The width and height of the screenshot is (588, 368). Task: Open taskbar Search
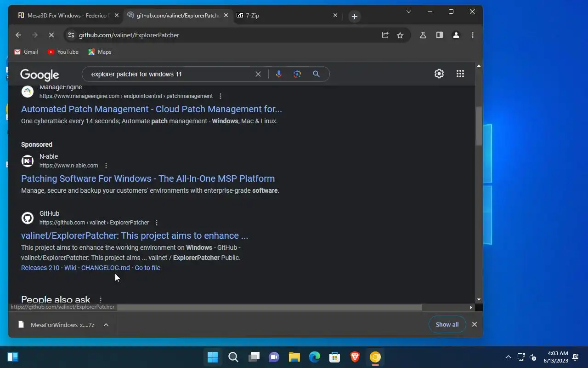(x=233, y=357)
